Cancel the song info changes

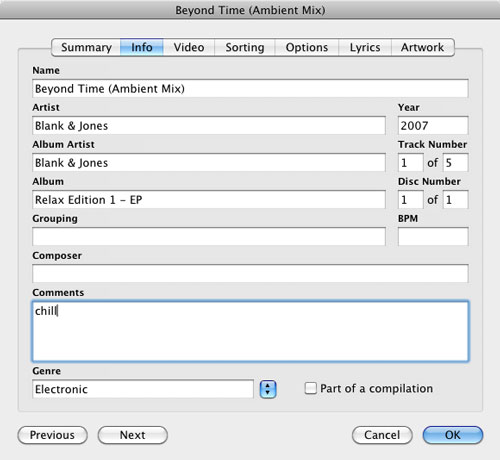pyautogui.click(x=382, y=435)
